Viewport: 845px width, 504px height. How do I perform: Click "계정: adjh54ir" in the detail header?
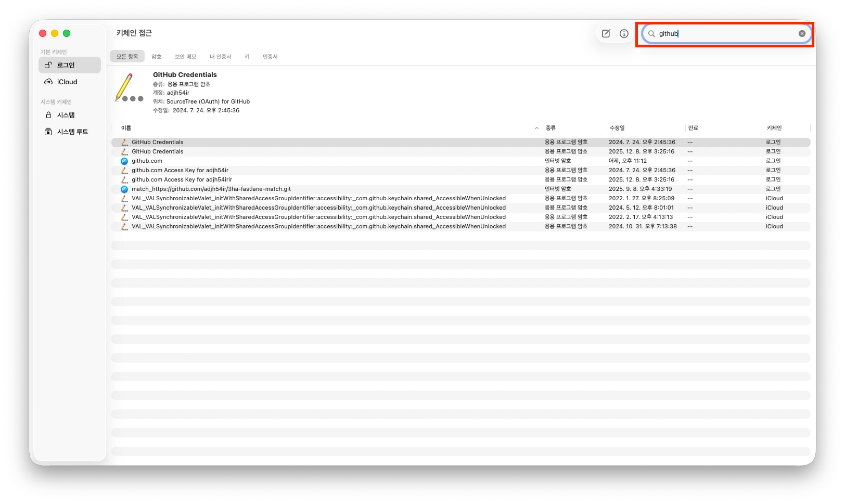point(171,93)
